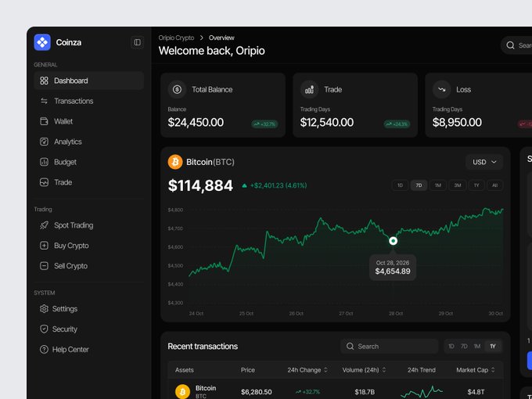Select 7D filter in Recent transactions

(464, 347)
